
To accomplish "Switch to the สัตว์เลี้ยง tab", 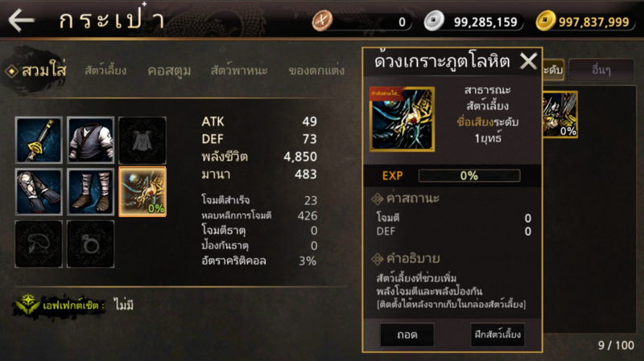I will (x=105, y=71).
